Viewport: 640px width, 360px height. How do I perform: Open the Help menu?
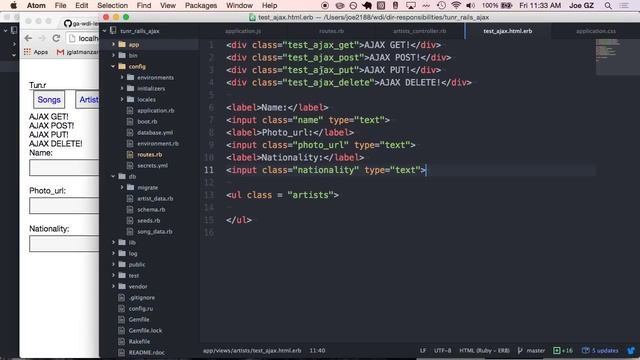click(x=269, y=5)
